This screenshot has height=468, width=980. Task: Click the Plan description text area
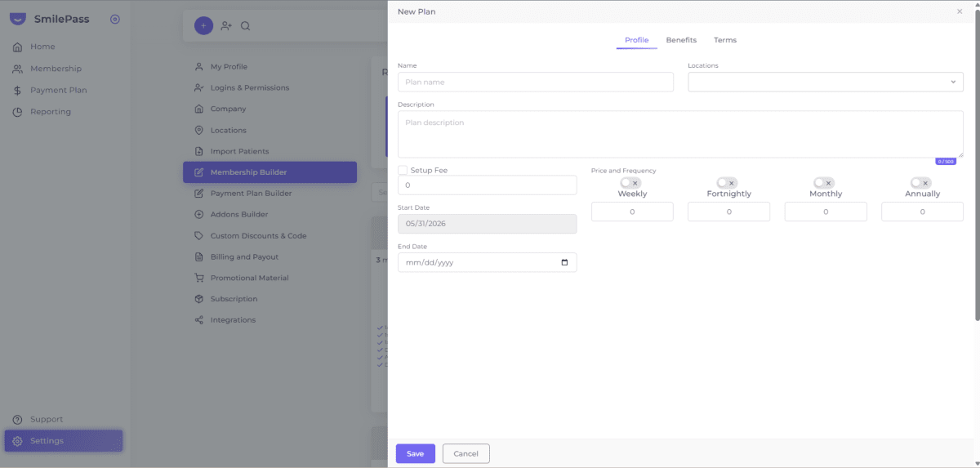[680, 134]
